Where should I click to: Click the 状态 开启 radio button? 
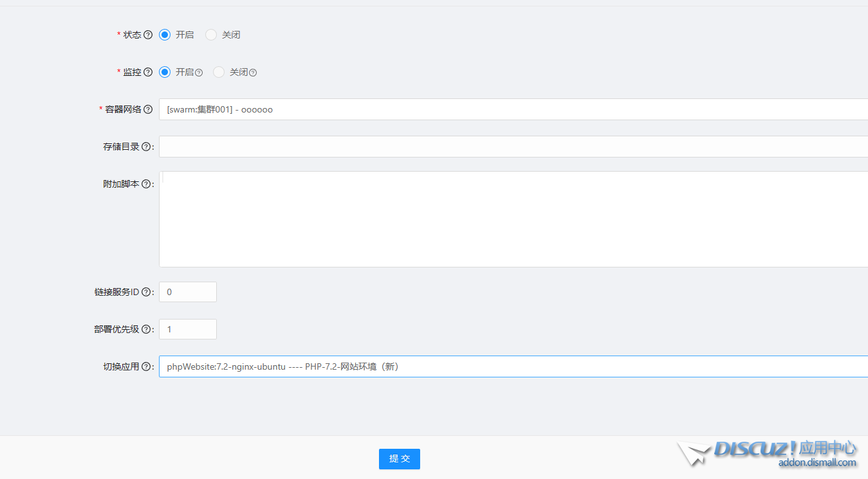click(x=165, y=35)
